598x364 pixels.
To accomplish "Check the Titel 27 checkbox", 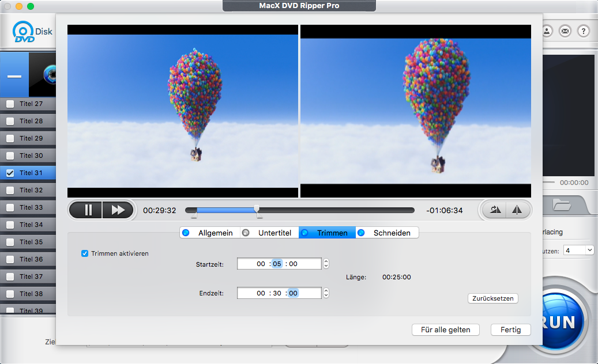I will [x=10, y=104].
